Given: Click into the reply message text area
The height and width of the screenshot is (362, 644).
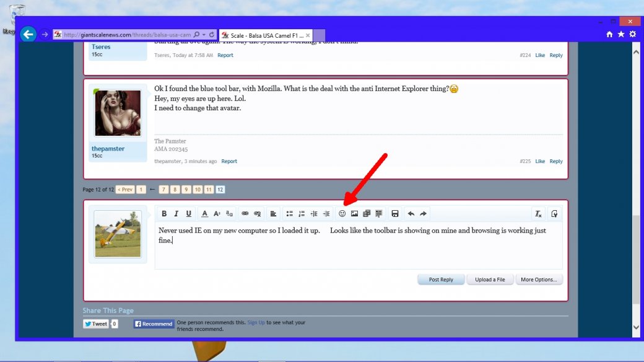Looking at the screenshot, I should (x=359, y=247).
